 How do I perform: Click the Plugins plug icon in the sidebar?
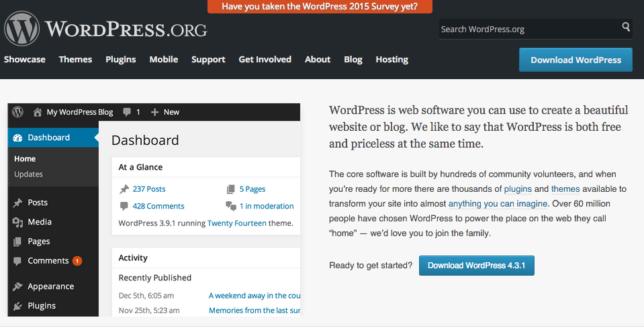(x=17, y=306)
